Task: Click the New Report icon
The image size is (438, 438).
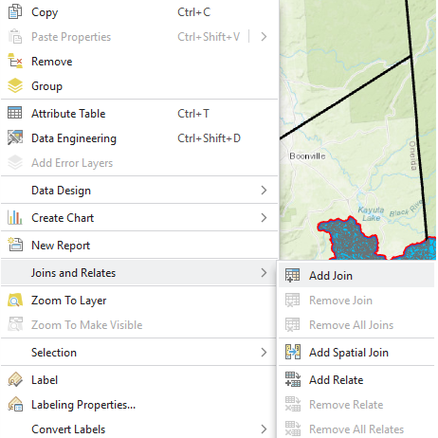Action: (x=15, y=245)
